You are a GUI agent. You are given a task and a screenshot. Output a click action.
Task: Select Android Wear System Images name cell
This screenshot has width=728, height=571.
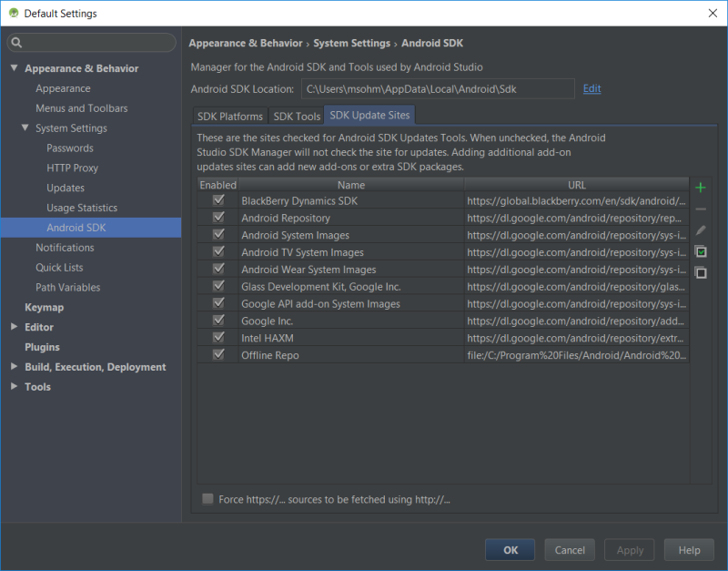pyautogui.click(x=351, y=270)
